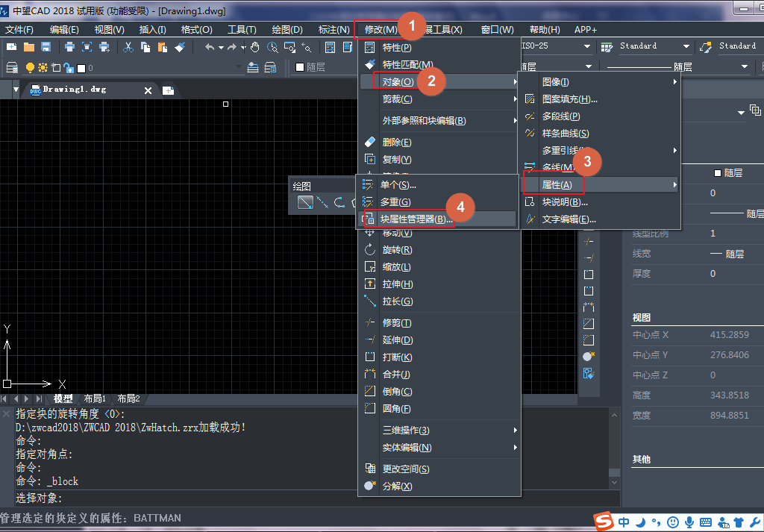
Task: Open the Zoom Window tool
Action: tap(289, 47)
